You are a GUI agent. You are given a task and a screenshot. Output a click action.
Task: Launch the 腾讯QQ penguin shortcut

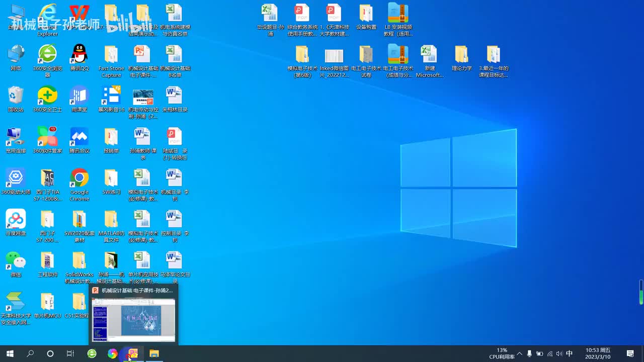79,58
